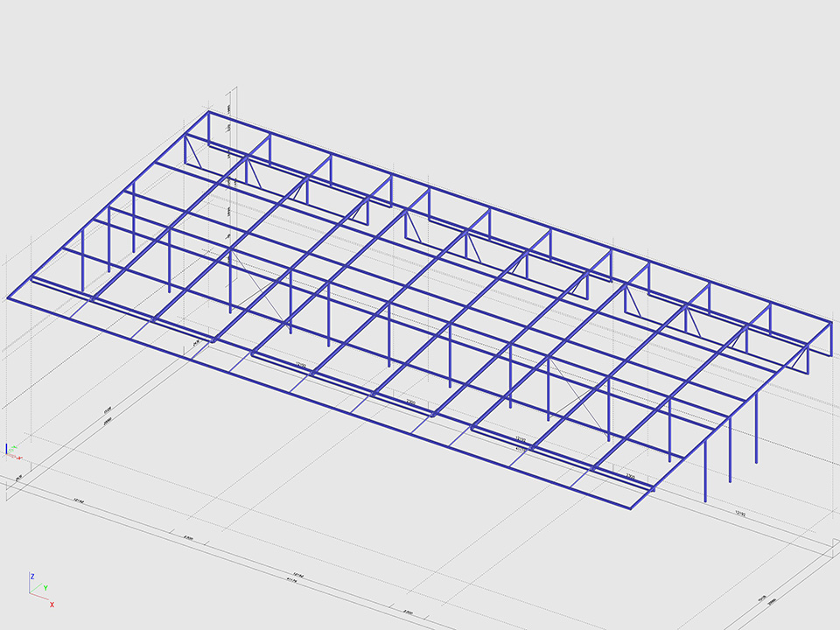840x630 pixels.
Task: Select the back-left top corner of the frame
Action: coord(208,113)
